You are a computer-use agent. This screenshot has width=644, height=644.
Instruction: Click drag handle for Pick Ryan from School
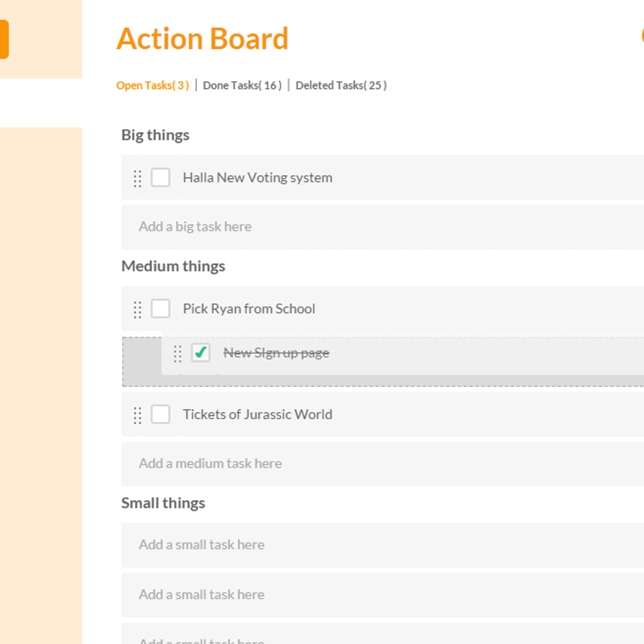[x=137, y=310]
